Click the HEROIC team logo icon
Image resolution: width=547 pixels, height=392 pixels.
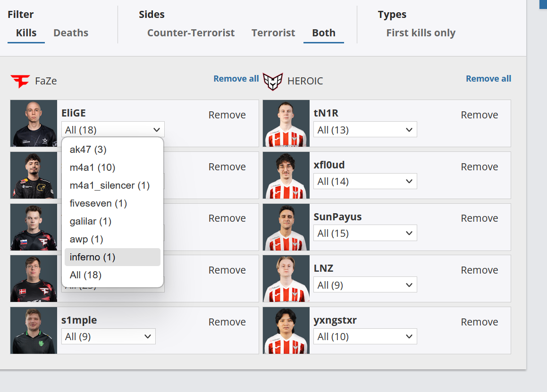point(272,81)
